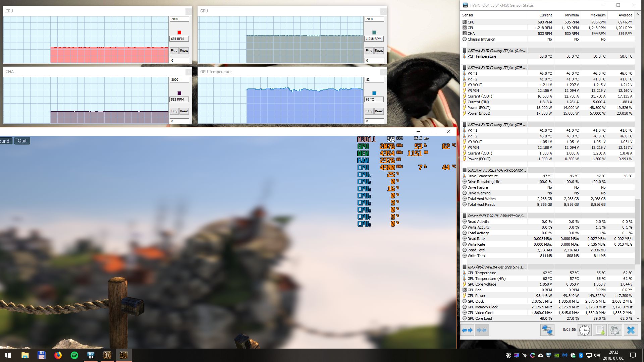Click the collapse columns arrows in HWiNFO

pyautogui.click(x=482, y=330)
